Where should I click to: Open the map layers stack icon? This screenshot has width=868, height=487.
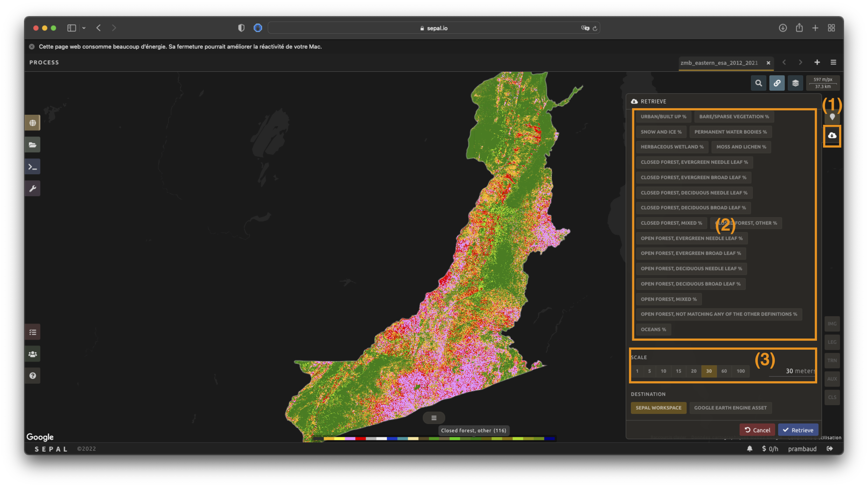795,83
